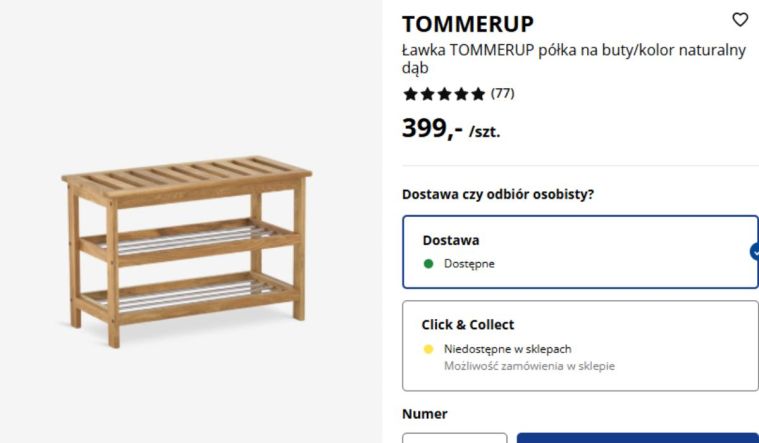Click the review count (77)
Image resolution: width=759 pixels, height=443 pixels.
click(x=502, y=94)
